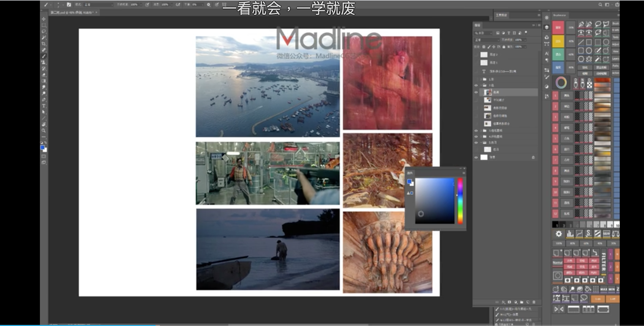Click the Brusherator line shape icon

(x=581, y=43)
